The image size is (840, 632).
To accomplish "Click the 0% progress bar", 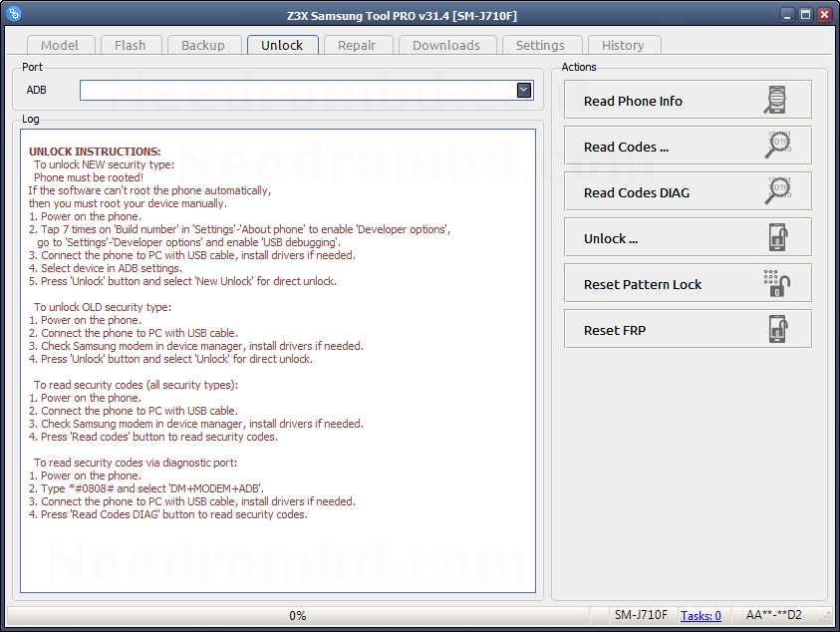I will 298,615.
